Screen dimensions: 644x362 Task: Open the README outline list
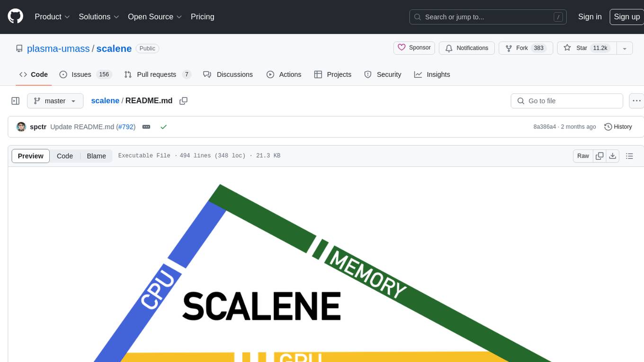[x=629, y=156]
